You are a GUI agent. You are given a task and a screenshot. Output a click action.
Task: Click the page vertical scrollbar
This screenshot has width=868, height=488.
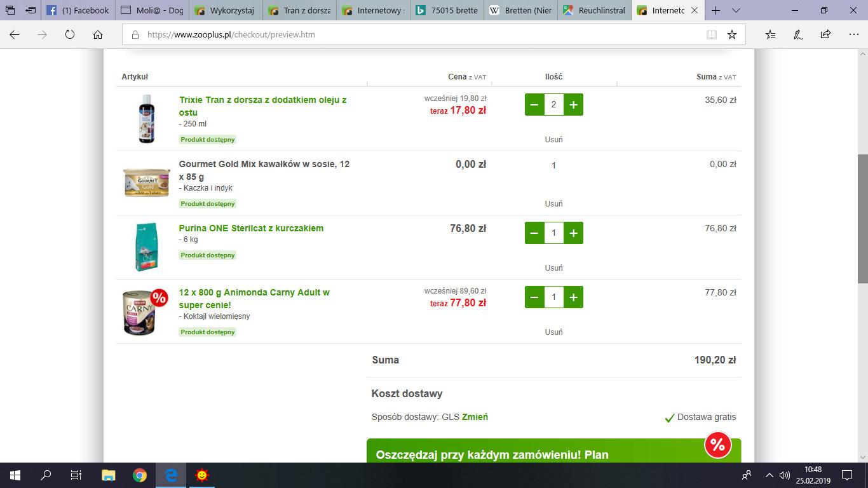point(862,219)
